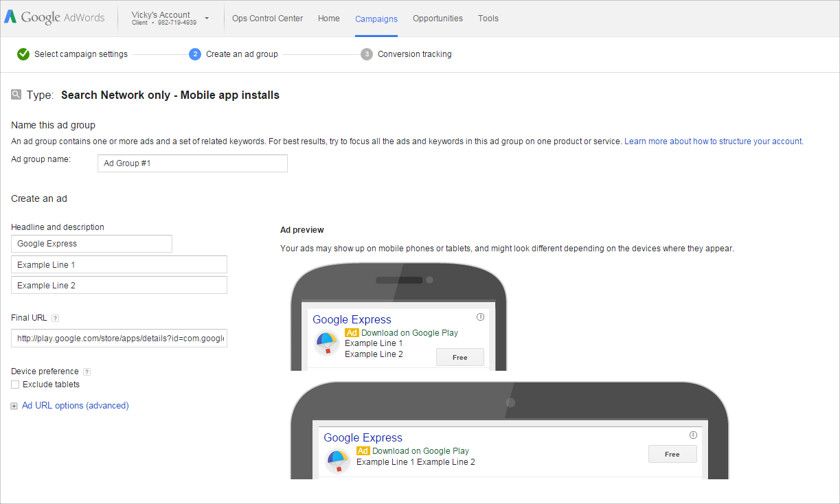
Task: Click the Final URL help question mark
Action: [x=55, y=318]
